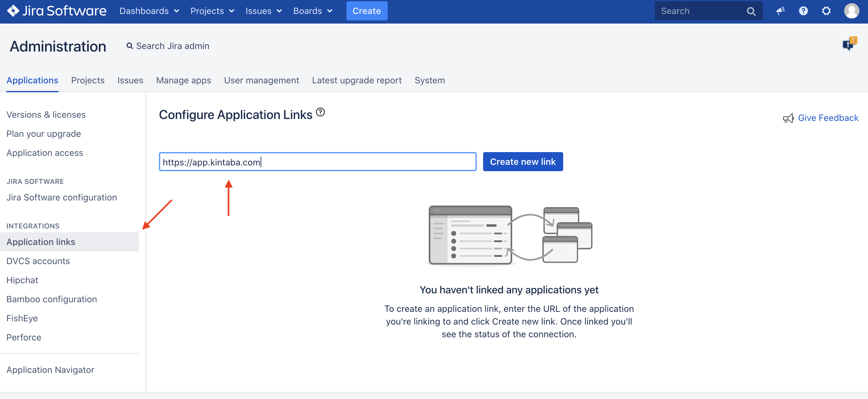The image size is (868, 399).
Task: Click the Create new link button
Action: (x=522, y=162)
